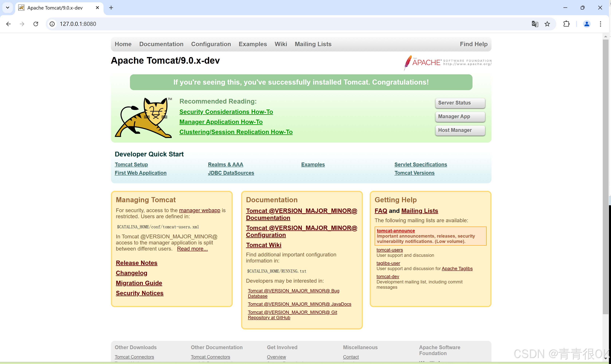Bookmark this page via the star icon

coord(547,24)
